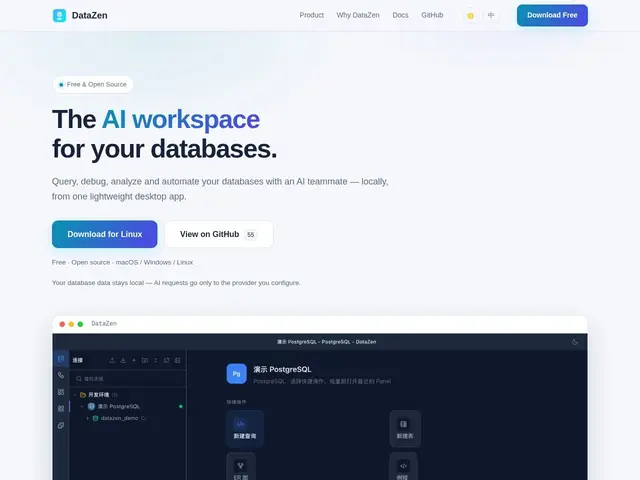Click the green window dot in preview

(80, 324)
